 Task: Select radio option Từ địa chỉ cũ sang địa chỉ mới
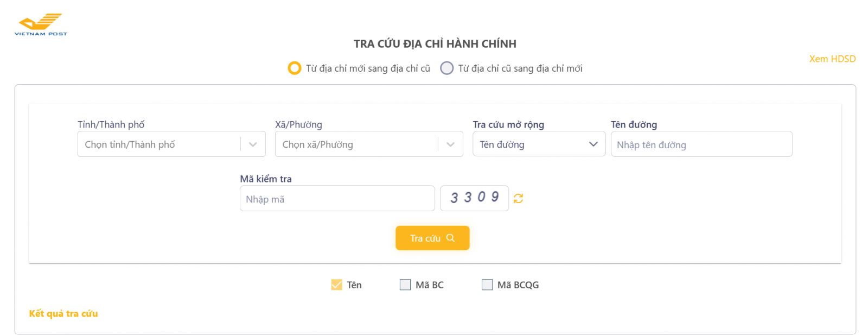[447, 68]
